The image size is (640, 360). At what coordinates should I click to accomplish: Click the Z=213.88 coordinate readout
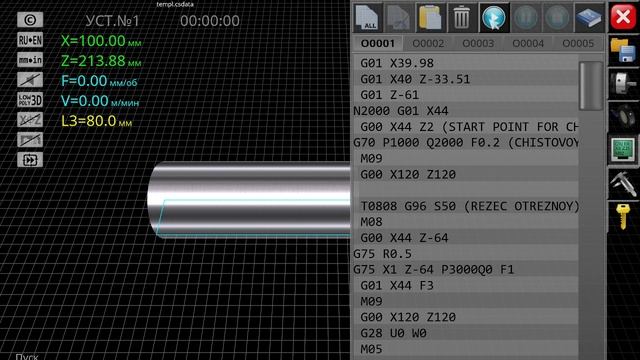point(101,61)
